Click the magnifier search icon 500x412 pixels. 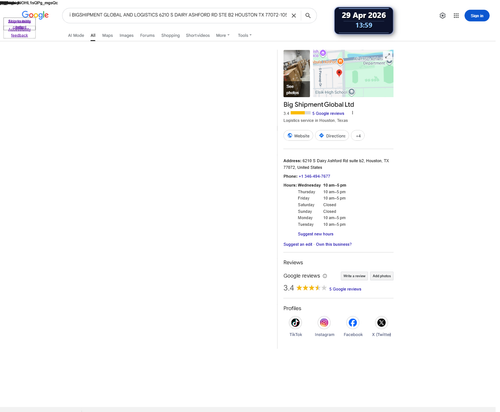308,16
